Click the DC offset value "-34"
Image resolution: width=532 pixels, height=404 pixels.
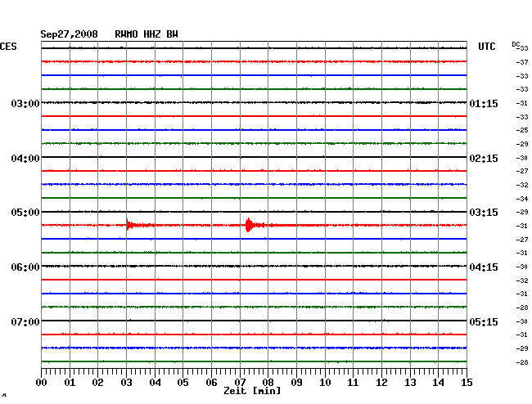coord(522,199)
